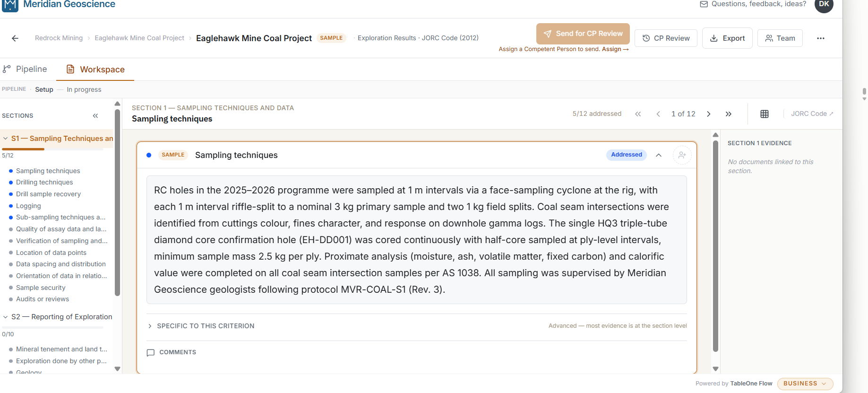Jump to last criterion with double-right arrow
This screenshot has height=393, width=868.
[x=729, y=114]
